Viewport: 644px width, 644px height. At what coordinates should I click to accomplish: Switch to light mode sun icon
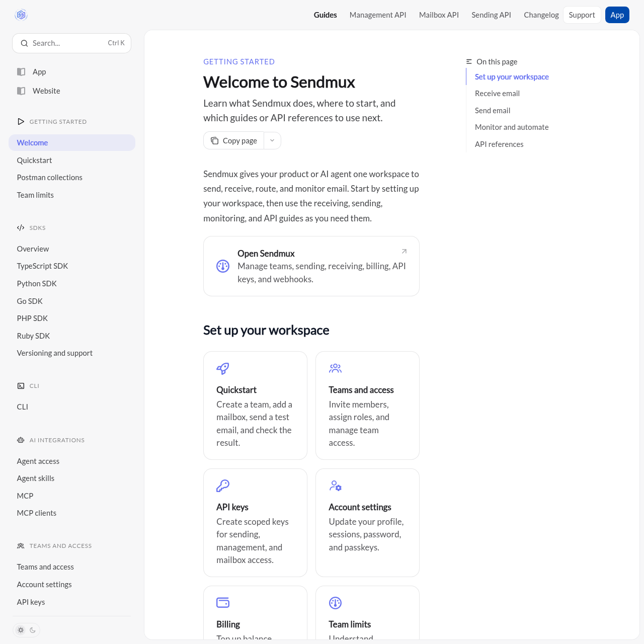click(21, 630)
